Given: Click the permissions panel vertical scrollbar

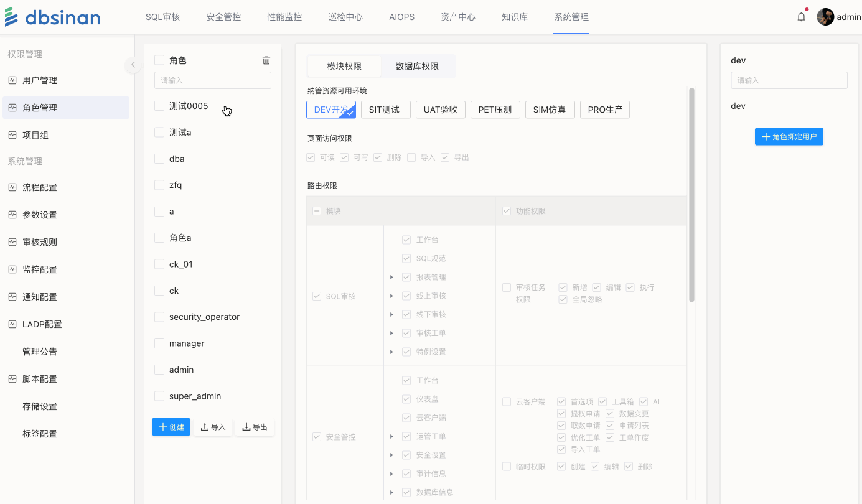Looking at the screenshot, I should pos(691,195).
